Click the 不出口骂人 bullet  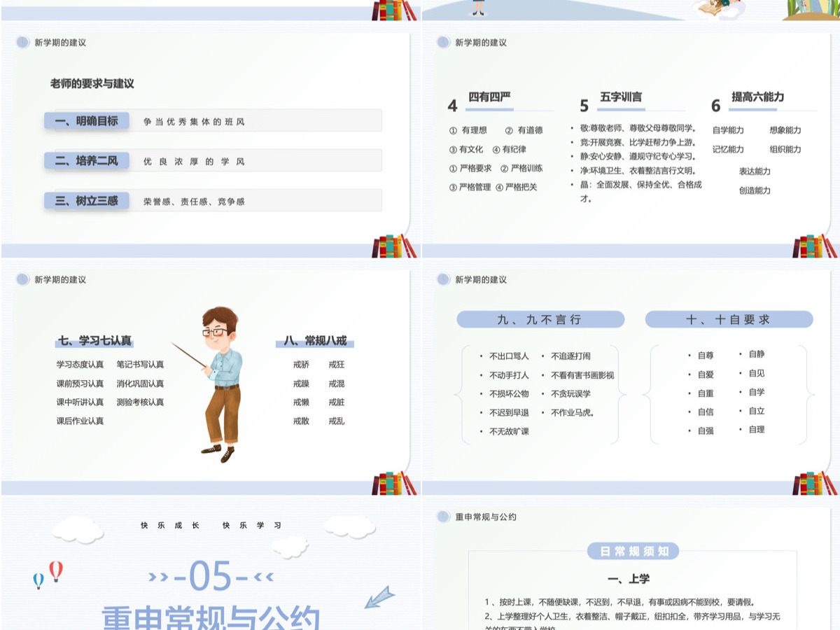pos(505,356)
